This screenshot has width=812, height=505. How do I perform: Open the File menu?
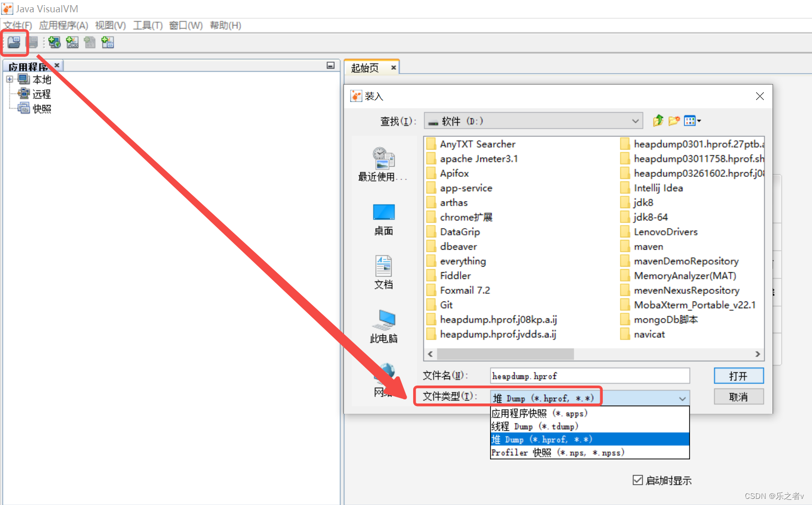18,25
